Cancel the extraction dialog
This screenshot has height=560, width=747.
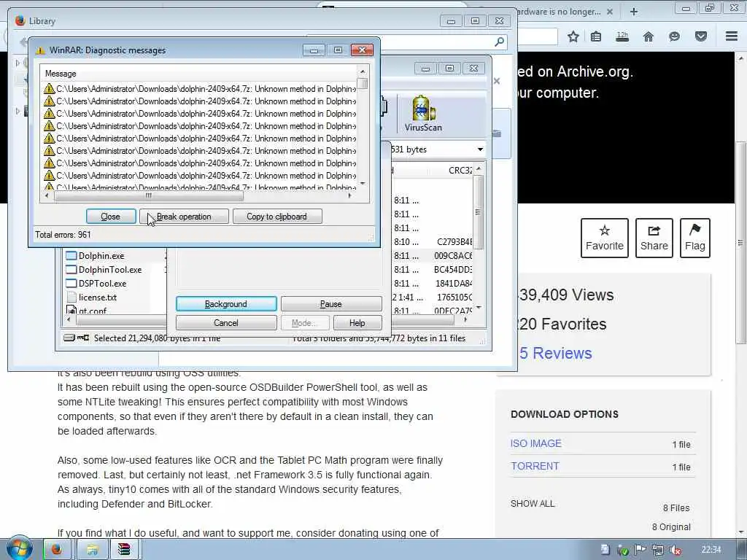[226, 323]
